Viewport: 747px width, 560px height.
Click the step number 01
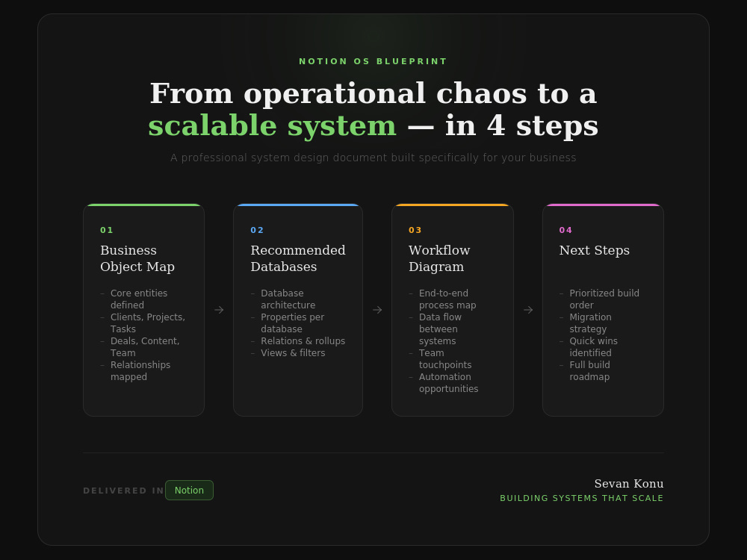click(x=107, y=230)
